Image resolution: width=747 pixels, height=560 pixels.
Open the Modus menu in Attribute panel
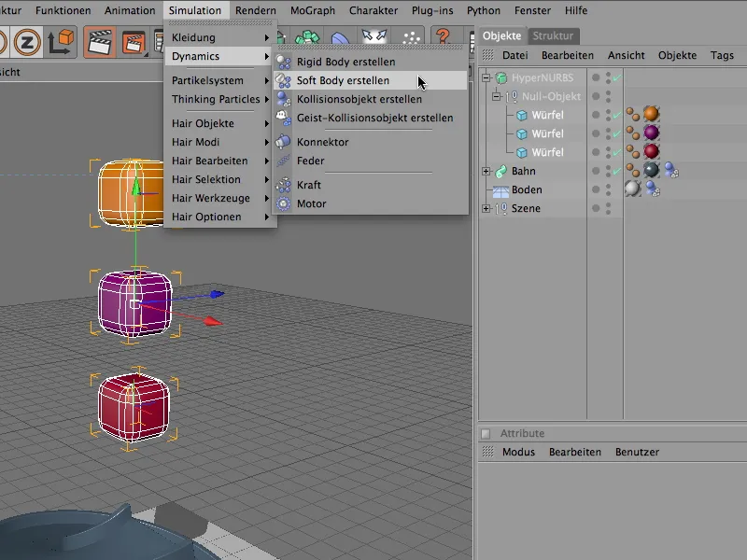[518, 452]
